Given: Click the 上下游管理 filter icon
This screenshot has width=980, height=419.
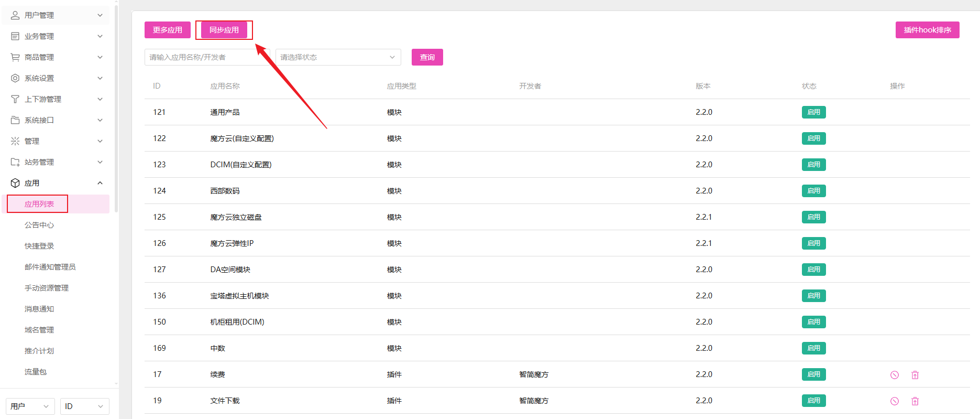Looking at the screenshot, I should (x=15, y=99).
